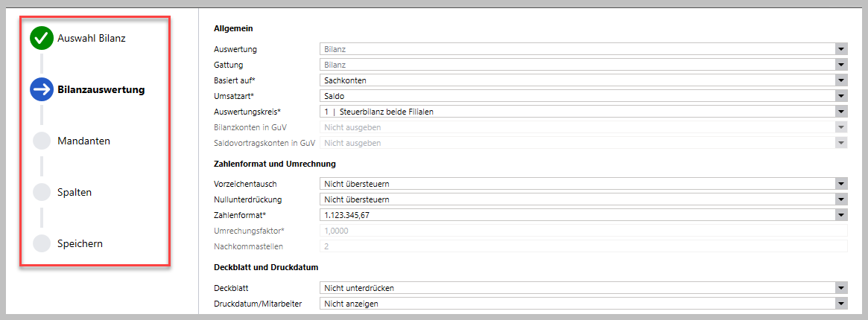Change the Zahlenformat dropdown value
Image resolution: width=868 pixels, height=320 pixels.
[840, 215]
